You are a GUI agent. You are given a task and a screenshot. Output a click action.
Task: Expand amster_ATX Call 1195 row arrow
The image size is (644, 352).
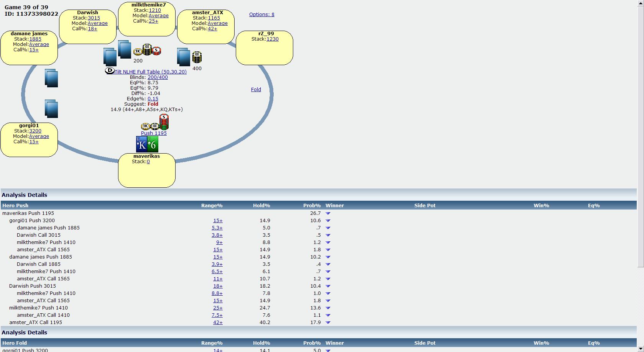coord(328,323)
